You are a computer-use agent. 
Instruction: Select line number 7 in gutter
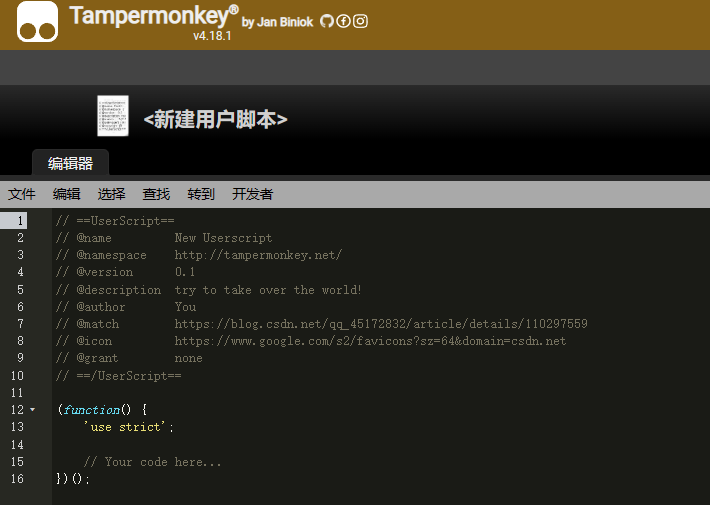(20, 324)
